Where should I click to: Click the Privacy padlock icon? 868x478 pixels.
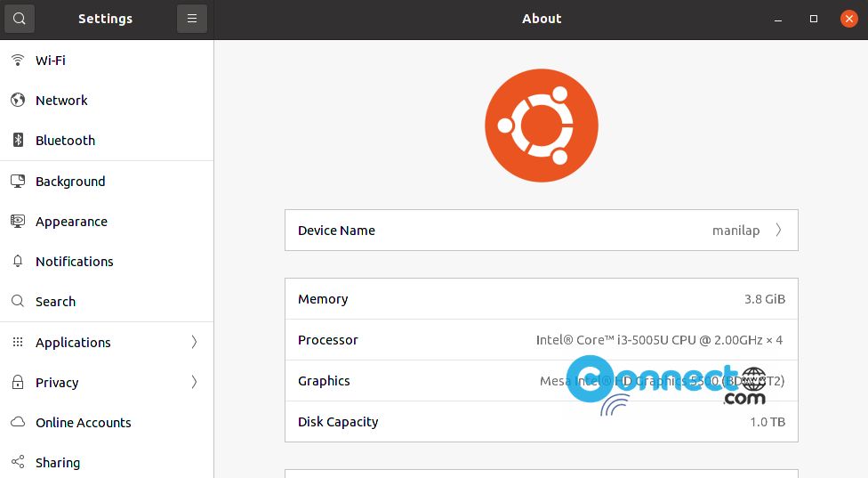pyautogui.click(x=18, y=382)
